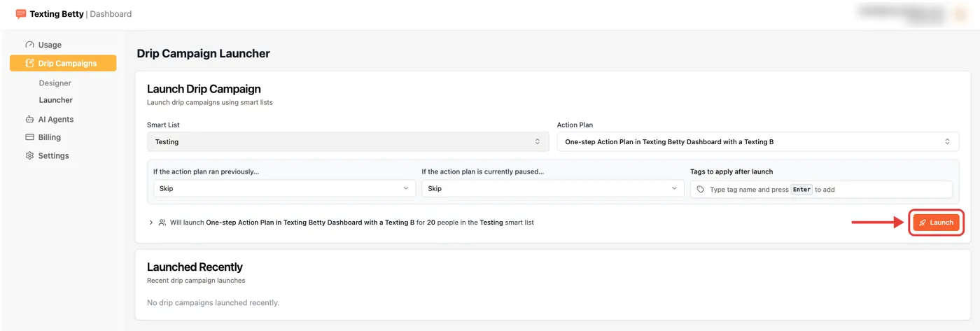Select Drip Campaigns in sidebar

pyautogui.click(x=63, y=63)
